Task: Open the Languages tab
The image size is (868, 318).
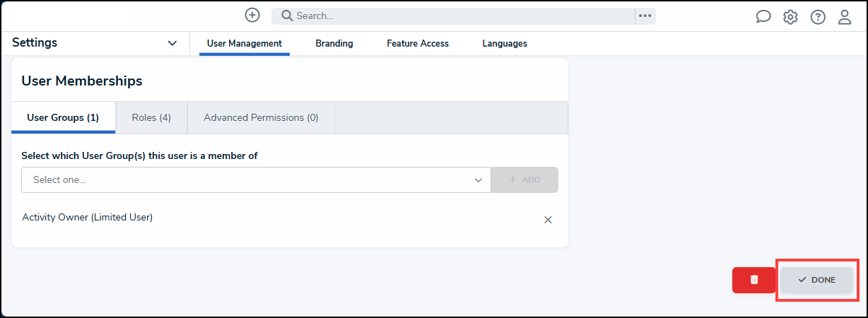Action: coord(505,43)
